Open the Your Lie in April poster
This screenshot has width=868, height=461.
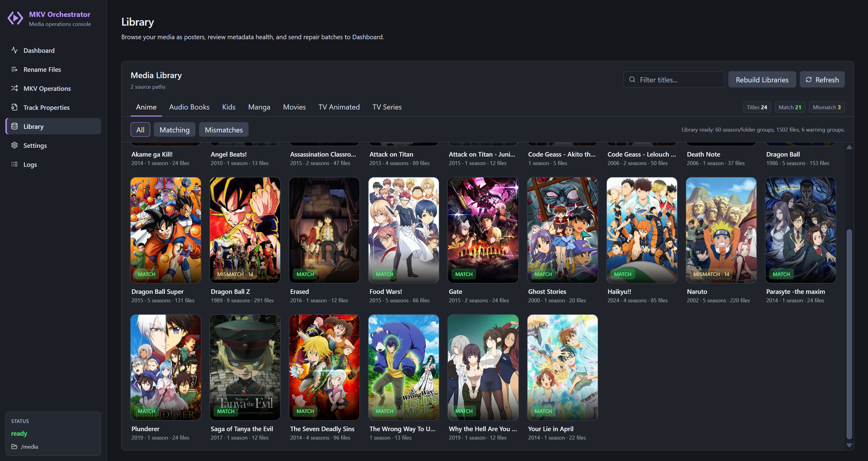tap(562, 367)
